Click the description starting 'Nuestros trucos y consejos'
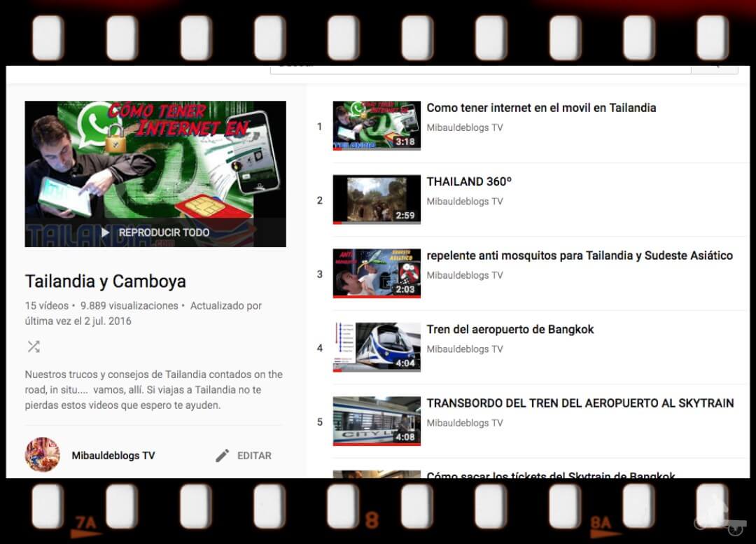756x544 pixels. point(154,390)
